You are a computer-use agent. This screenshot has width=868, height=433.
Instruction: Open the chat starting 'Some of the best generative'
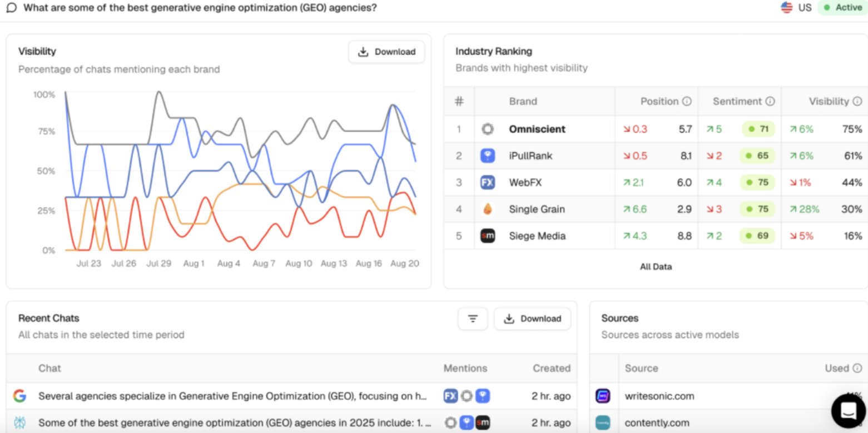235,423
